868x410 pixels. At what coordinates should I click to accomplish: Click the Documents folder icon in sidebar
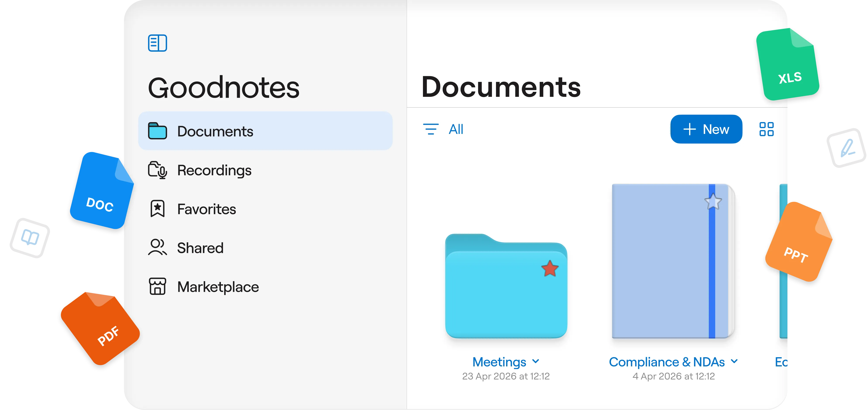pyautogui.click(x=157, y=131)
